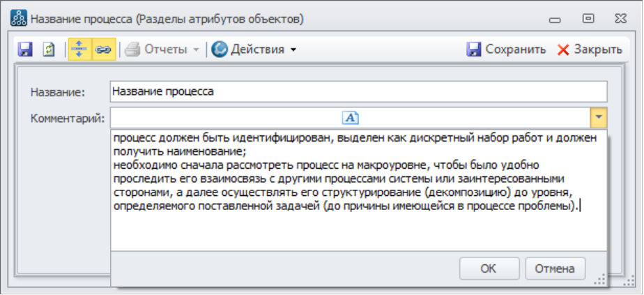Toggle the highlighted chain link toolbar button
644x295 pixels.
[x=103, y=50]
